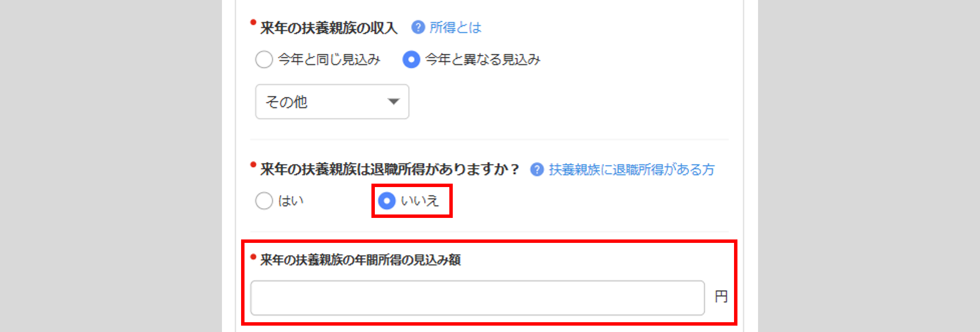
Task: Click the red required dot beside the 退職所得 question
Action: (253, 164)
